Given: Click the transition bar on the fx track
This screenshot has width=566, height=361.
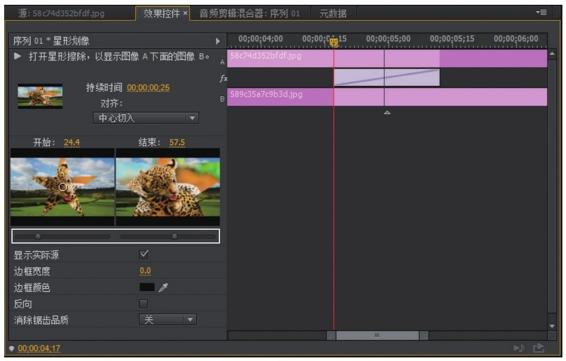Looking at the screenshot, I should (x=387, y=78).
